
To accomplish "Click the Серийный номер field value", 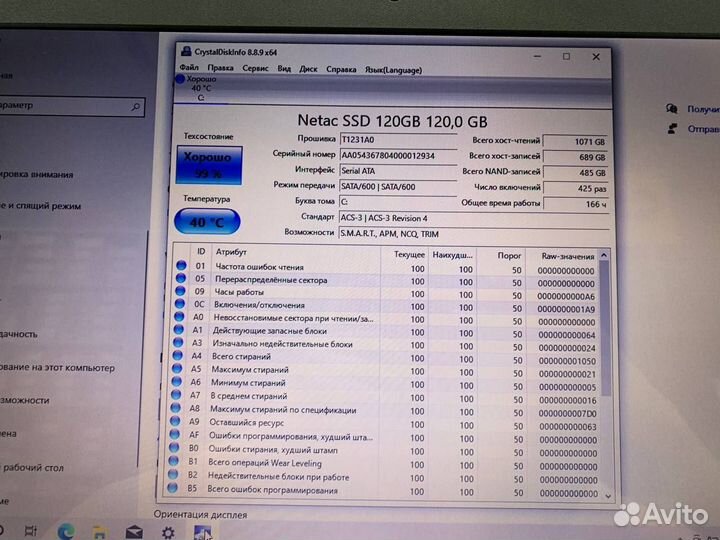I will 398,155.
